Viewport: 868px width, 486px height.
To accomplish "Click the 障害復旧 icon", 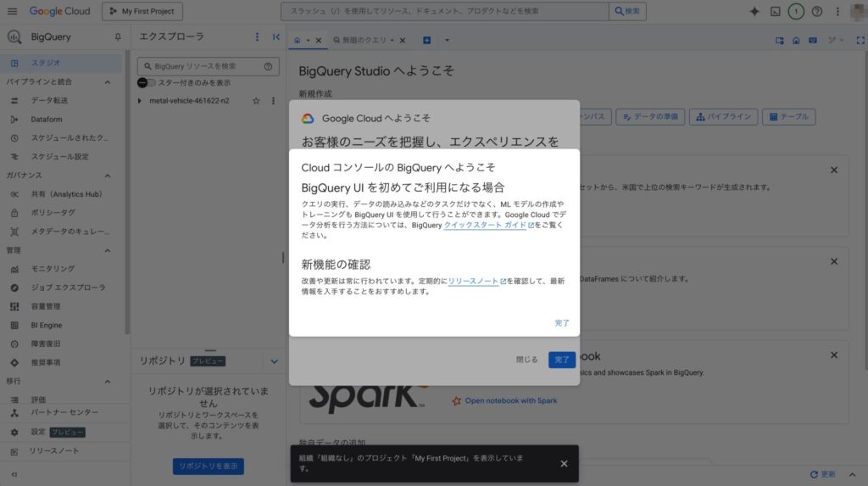I will tap(14, 344).
